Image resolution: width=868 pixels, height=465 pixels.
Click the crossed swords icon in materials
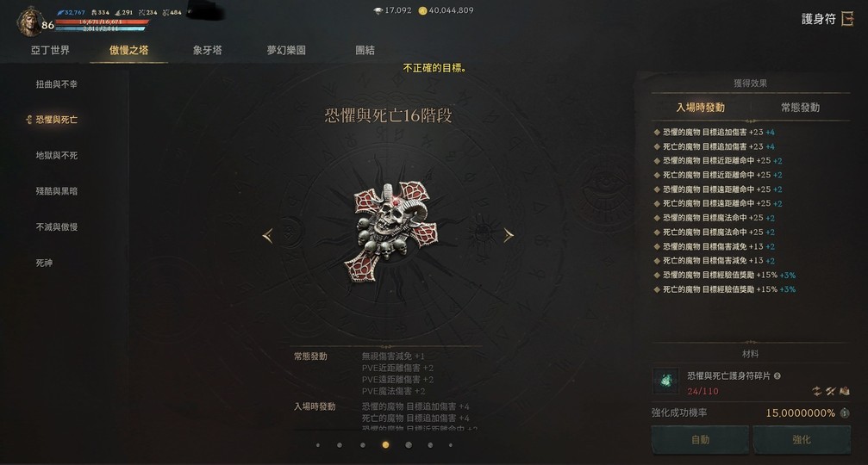[x=830, y=391]
